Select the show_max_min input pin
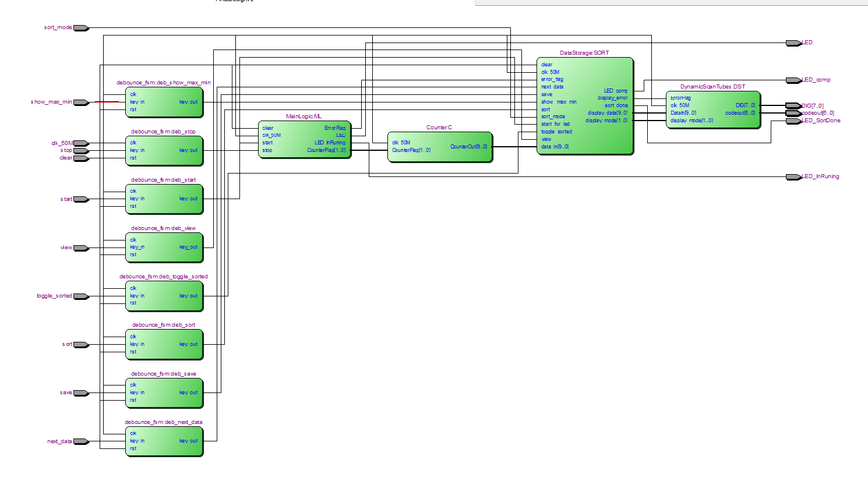This screenshot has width=868, height=481. [x=81, y=102]
